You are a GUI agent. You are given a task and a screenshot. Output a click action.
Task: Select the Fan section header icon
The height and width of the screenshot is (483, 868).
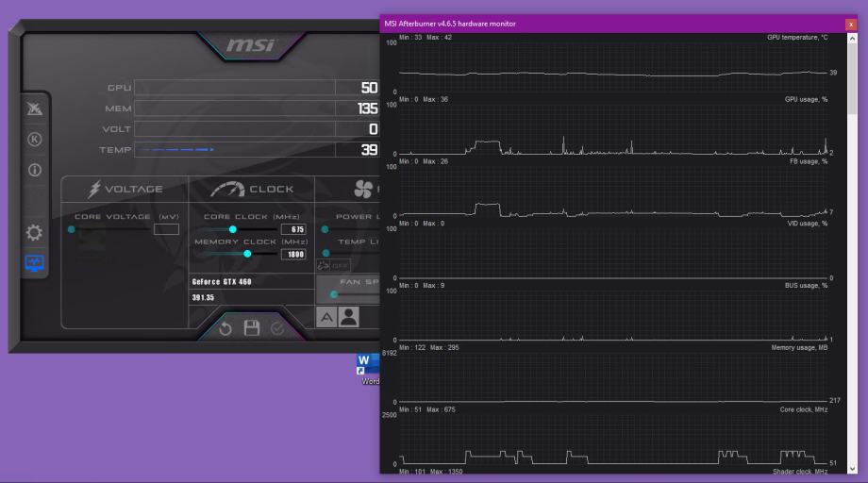[363, 190]
